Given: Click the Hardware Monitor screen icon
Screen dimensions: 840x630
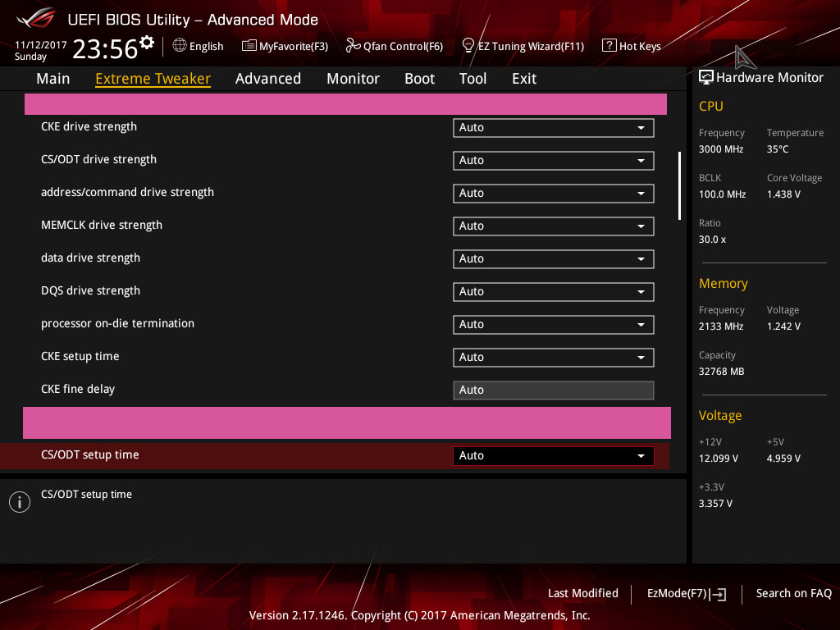Looking at the screenshot, I should pos(706,77).
